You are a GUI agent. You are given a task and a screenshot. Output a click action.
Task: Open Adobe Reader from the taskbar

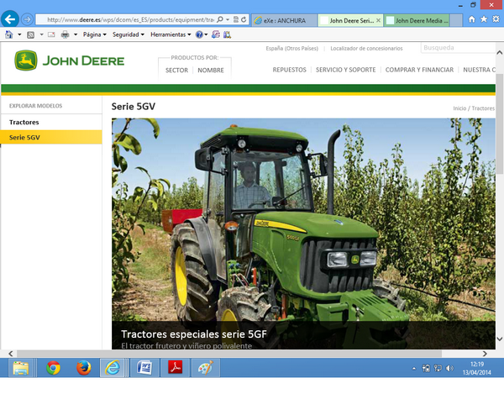coord(176,368)
